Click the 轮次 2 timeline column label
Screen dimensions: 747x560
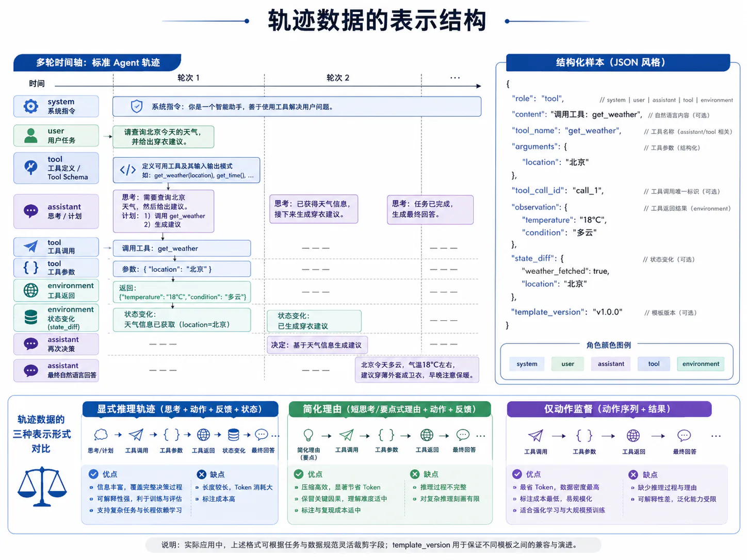point(338,78)
